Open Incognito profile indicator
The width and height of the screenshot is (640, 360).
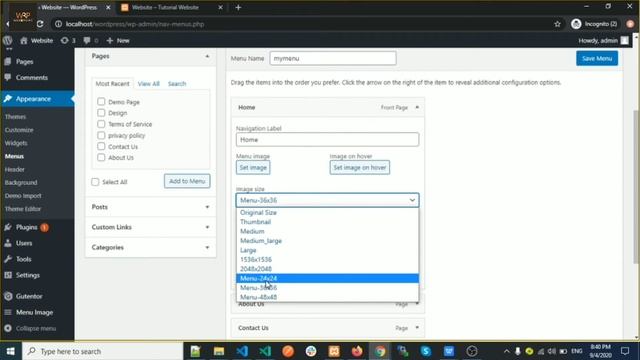[x=594, y=24]
